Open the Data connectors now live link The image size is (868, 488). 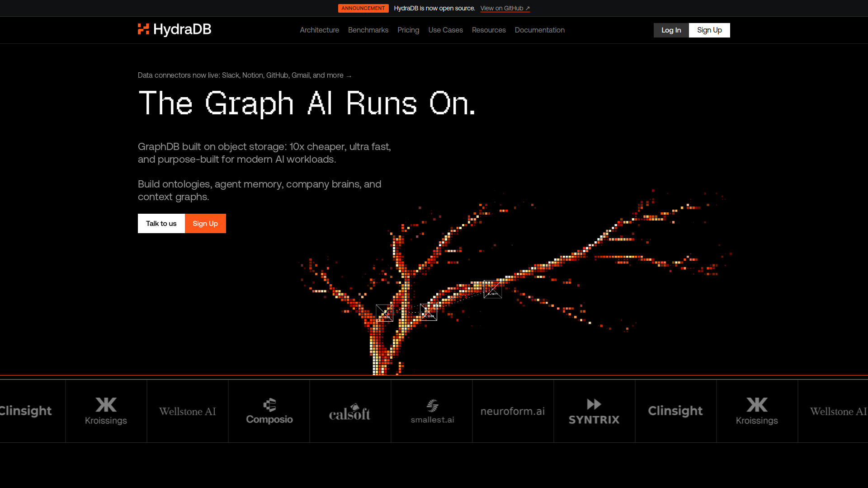coord(245,75)
